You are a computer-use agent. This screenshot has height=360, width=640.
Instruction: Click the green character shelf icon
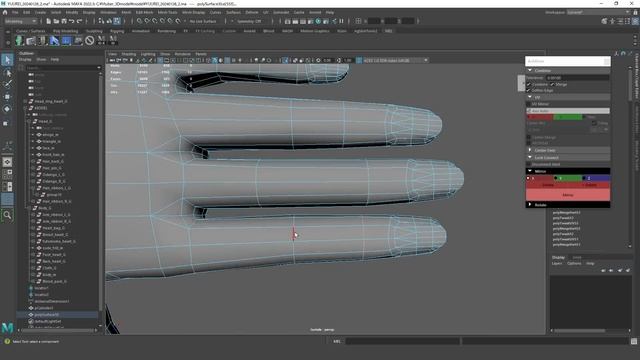point(19,40)
